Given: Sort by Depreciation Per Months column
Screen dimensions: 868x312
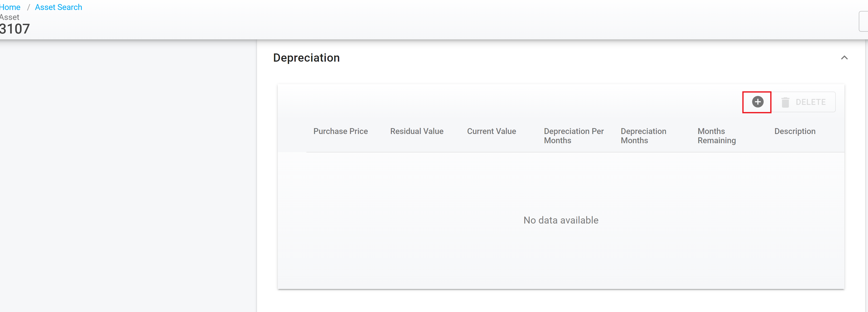Looking at the screenshot, I should 574,136.
